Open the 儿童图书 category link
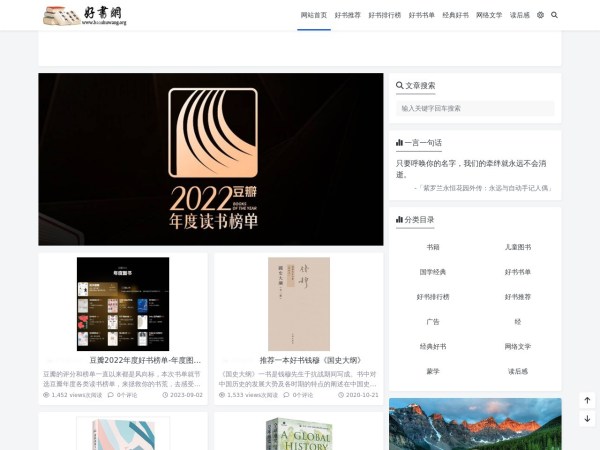Image resolution: width=600 pixels, height=450 pixels. 517,247
